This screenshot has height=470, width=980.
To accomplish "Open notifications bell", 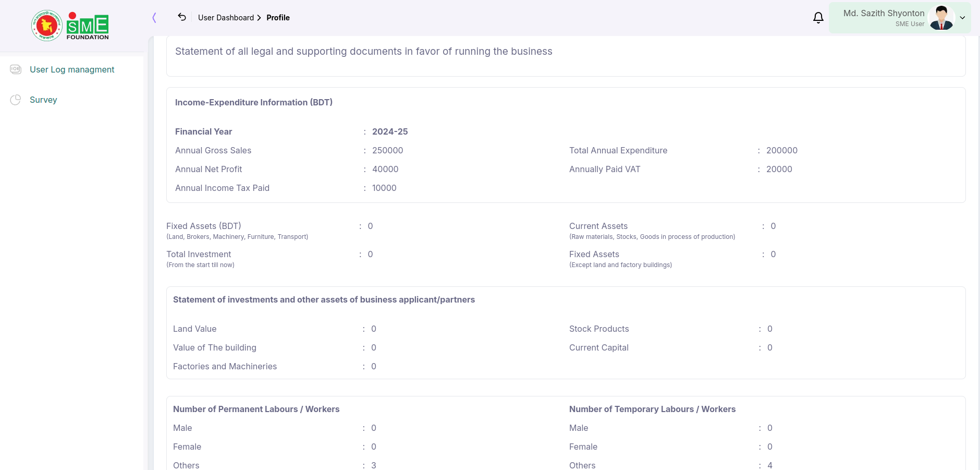I will pos(818,18).
